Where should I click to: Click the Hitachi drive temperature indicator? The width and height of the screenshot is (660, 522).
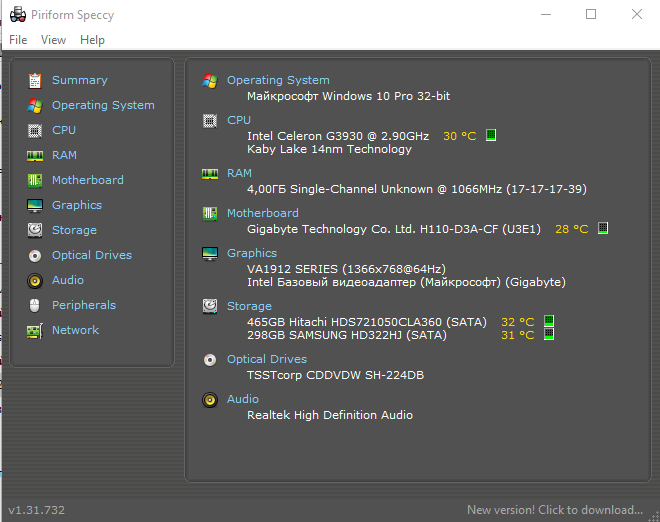(548, 322)
